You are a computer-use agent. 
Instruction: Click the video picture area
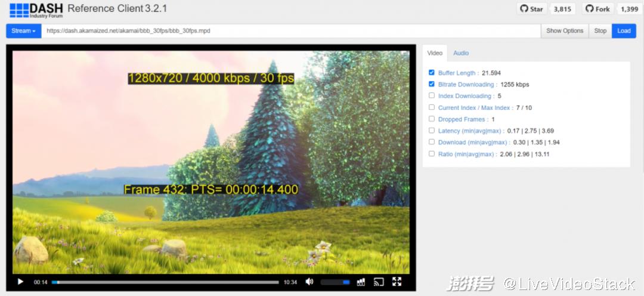[210, 162]
